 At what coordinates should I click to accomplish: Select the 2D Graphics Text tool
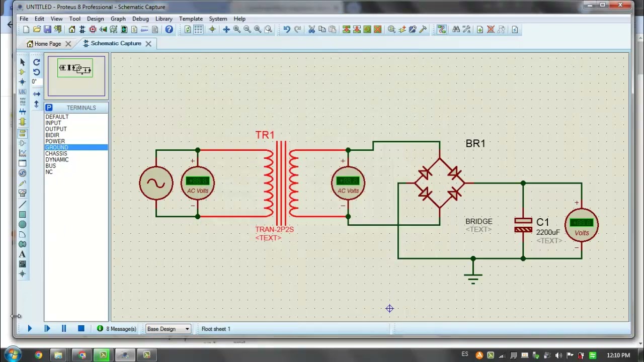point(22,254)
